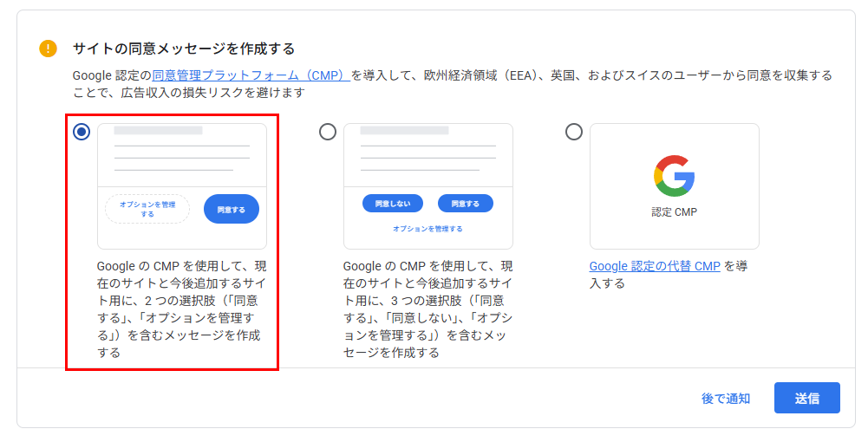Click the two-option message preview thumbnail
868x442 pixels.
click(182, 156)
